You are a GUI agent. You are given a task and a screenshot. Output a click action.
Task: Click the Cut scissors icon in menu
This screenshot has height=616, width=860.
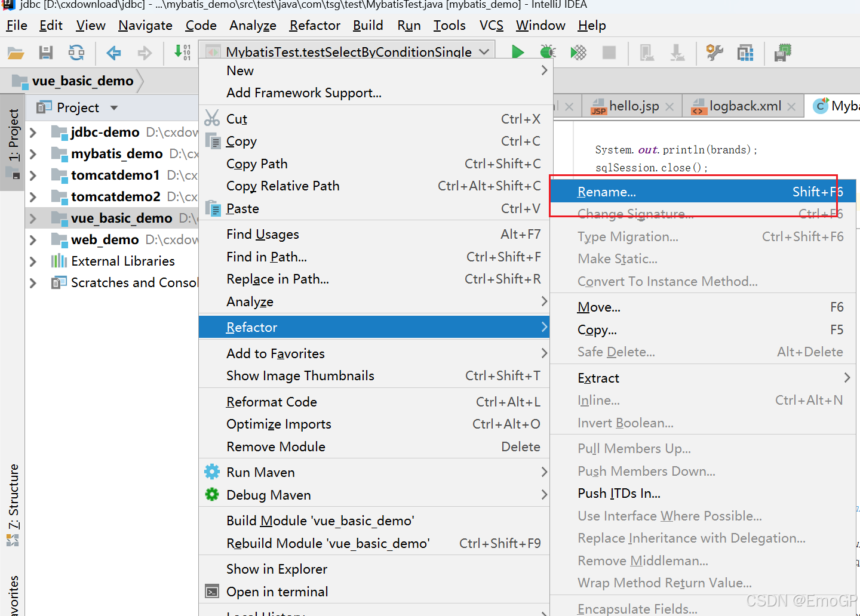coord(212,118)
